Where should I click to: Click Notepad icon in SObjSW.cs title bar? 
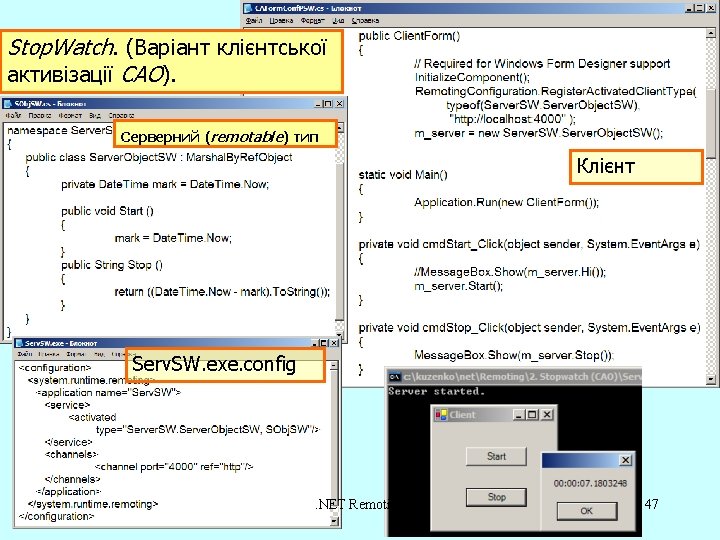[7, 104]
